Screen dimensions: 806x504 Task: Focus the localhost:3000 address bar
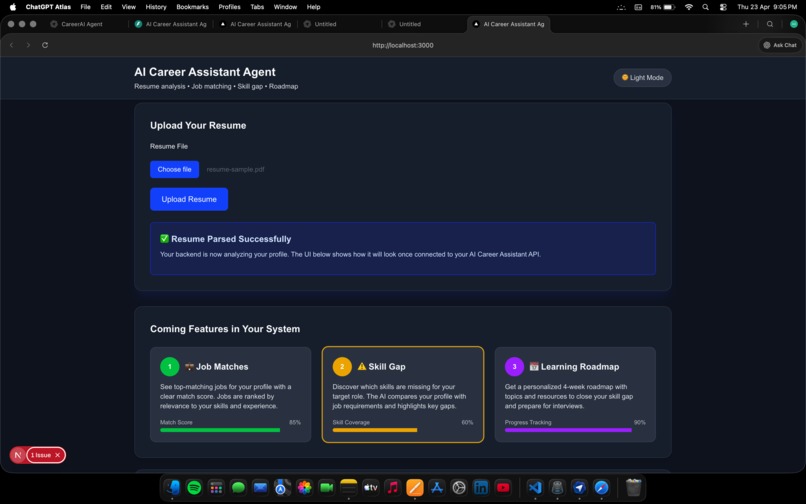[x=403, y=45]
